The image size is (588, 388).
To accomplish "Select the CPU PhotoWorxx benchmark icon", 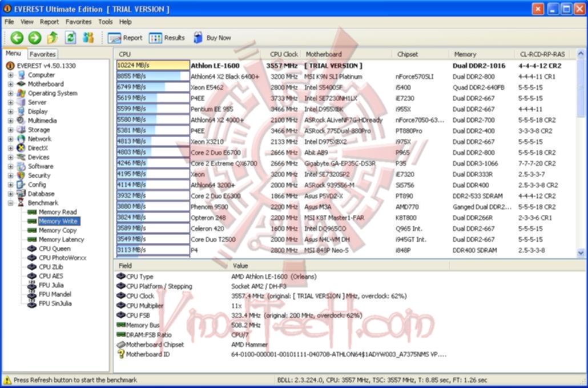I will [x=32, y=258].
